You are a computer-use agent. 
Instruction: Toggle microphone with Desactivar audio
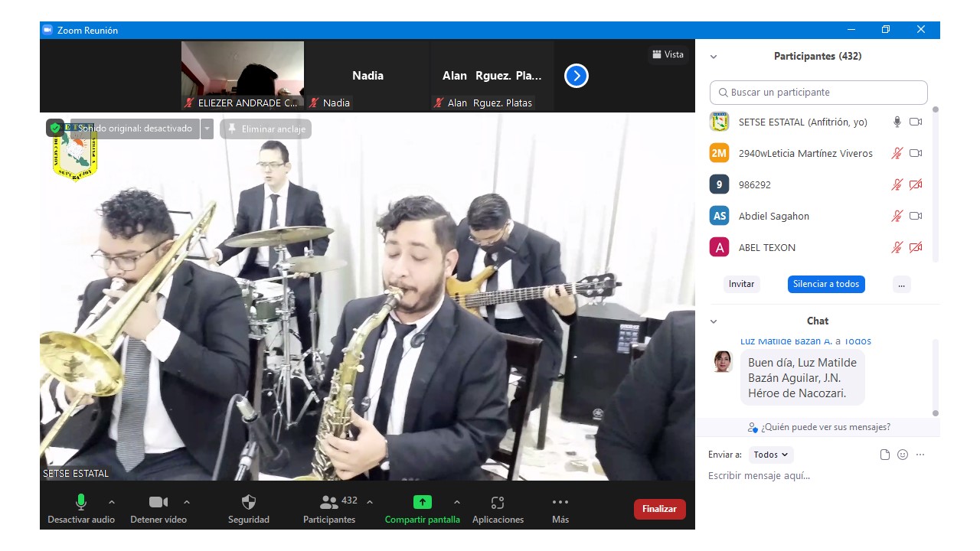click(80, 503)
